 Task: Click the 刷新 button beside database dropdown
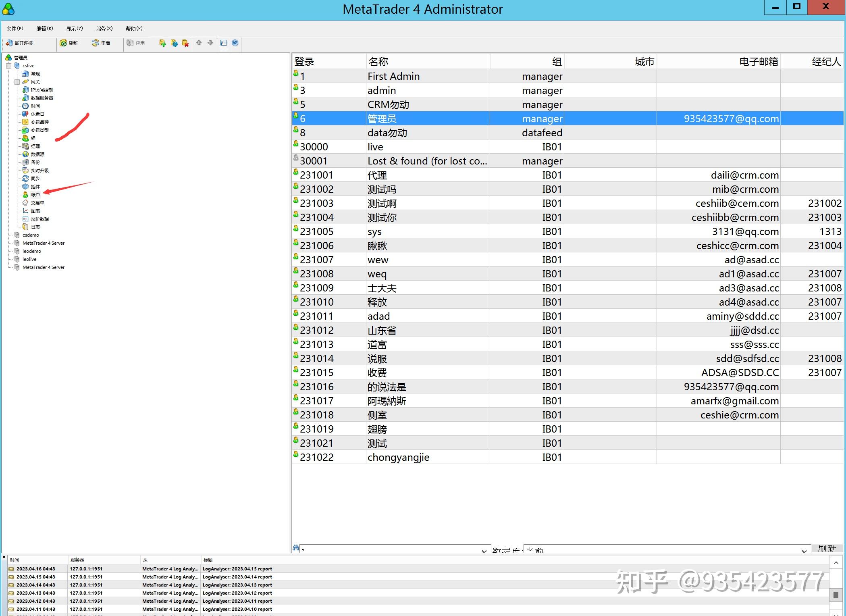[827, 549]
